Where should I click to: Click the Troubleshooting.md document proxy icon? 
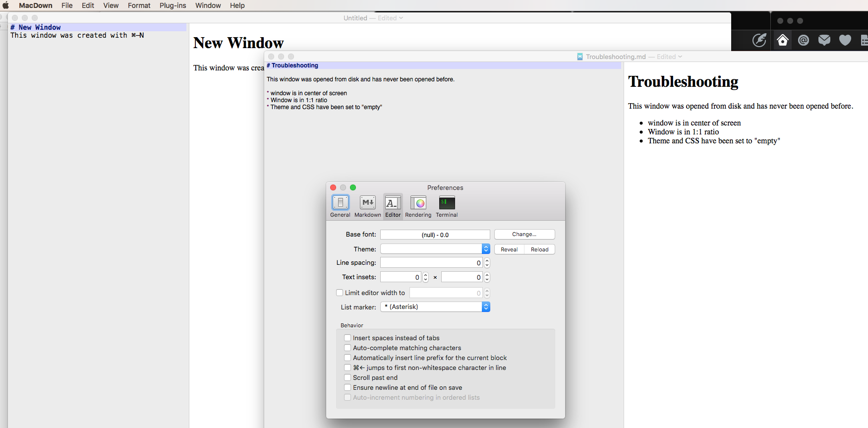coord(580,57)
